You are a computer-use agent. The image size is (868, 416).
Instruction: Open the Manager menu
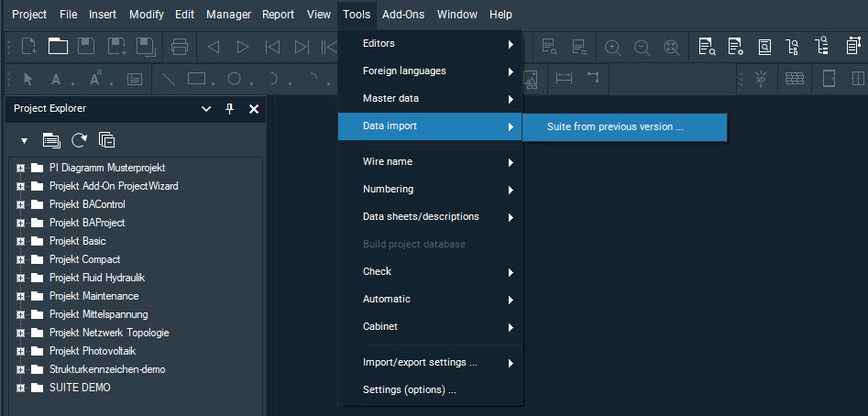(x=228, y=15)
